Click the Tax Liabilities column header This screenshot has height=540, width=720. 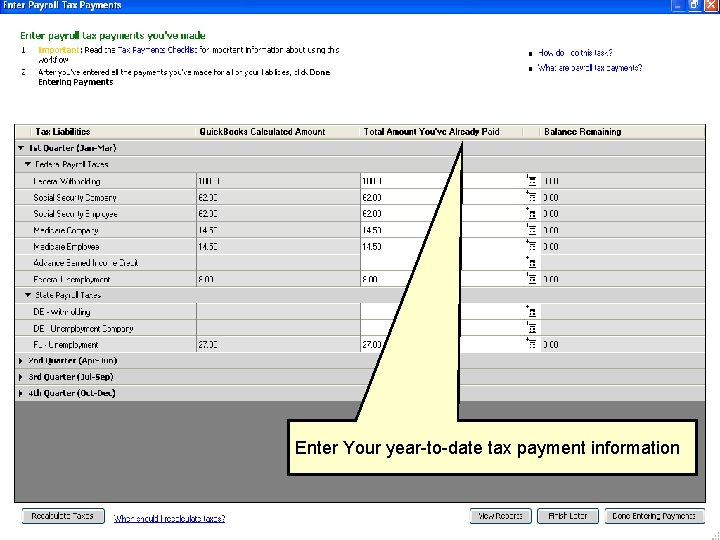[63, 132]
